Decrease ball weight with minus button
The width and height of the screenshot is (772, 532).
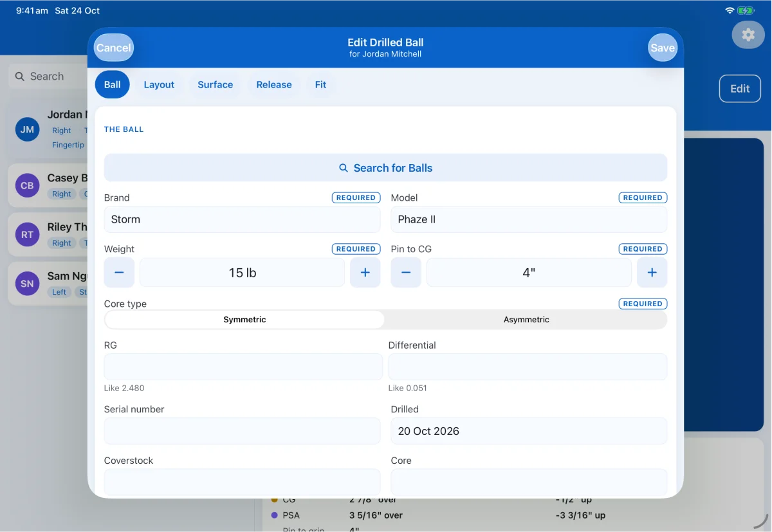click(x=119, y=273)
